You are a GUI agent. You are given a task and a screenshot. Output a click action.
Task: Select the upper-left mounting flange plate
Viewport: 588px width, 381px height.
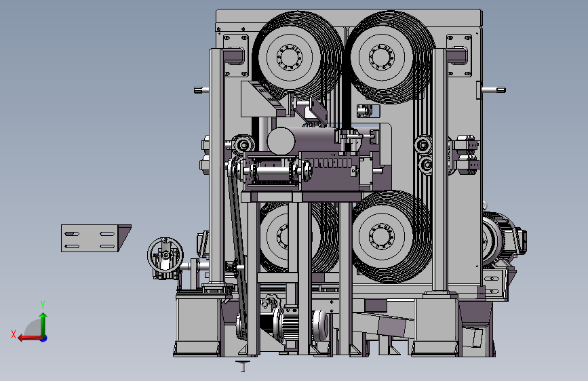point(236,56)
